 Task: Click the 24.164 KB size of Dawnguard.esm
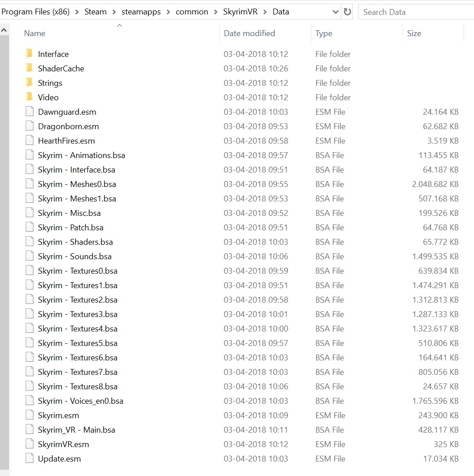tap(441, 112)
